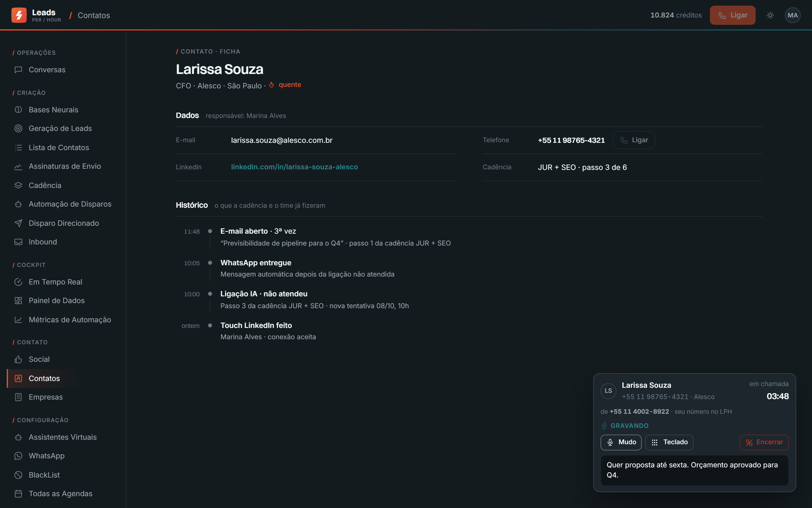Click the GRAVANDO recording indicator
812x508 pixels.
625,426
